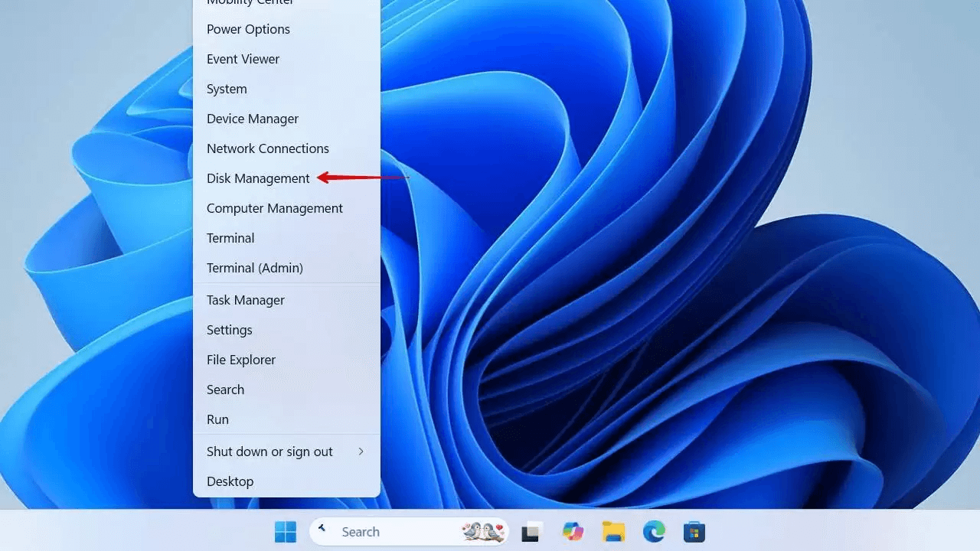Open Computer Management
This screenshot has height=551, width=980.
click(274, 207)
